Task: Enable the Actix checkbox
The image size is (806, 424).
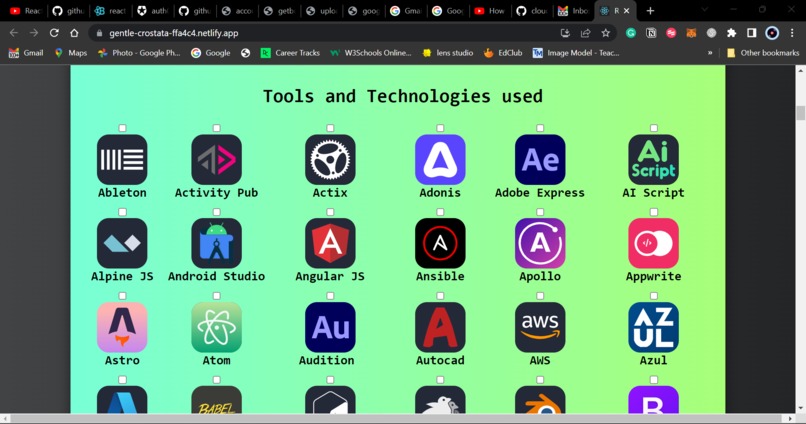Action: tap(330, 128)
